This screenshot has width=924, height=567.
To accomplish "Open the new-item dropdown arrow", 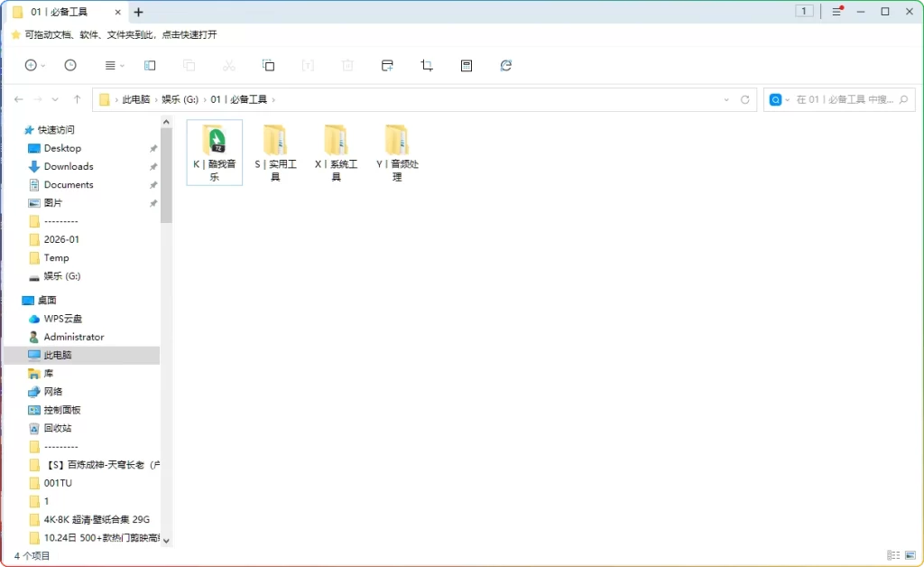I will click(44, 65).
